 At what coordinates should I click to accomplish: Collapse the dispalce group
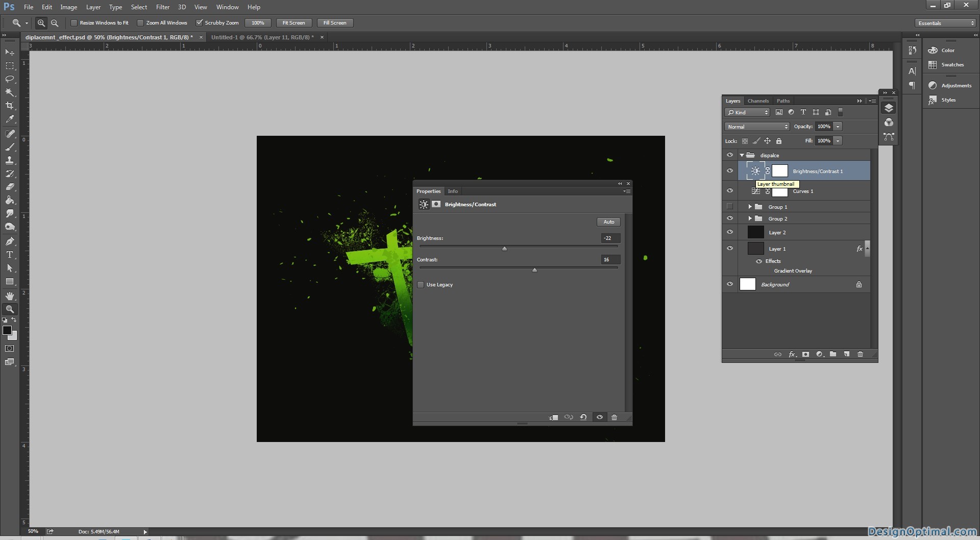[x=742, y=155]
